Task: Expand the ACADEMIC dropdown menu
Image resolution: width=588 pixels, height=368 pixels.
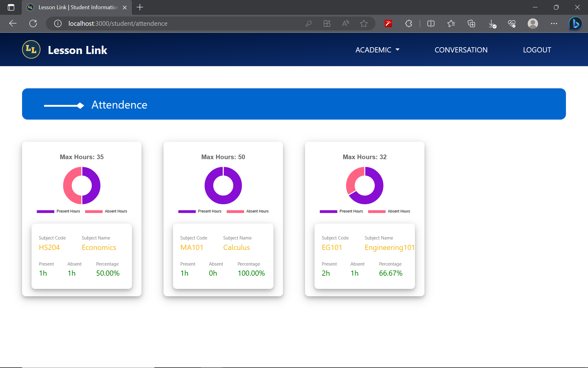Action: (377, 50)
